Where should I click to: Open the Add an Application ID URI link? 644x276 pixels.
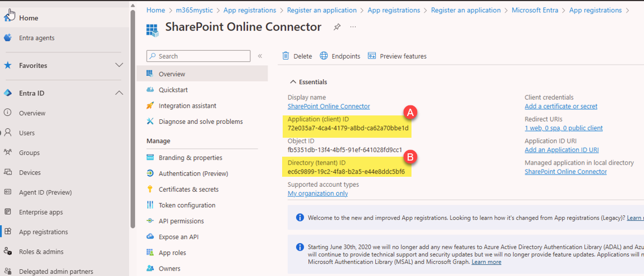click(561, 150)
